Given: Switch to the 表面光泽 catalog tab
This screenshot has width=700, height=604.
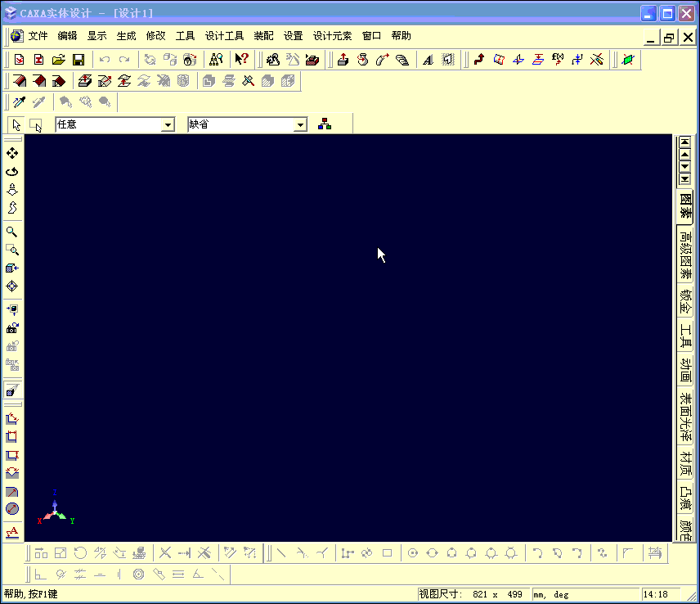Looking at the screenshot, I should coord(685,417).
